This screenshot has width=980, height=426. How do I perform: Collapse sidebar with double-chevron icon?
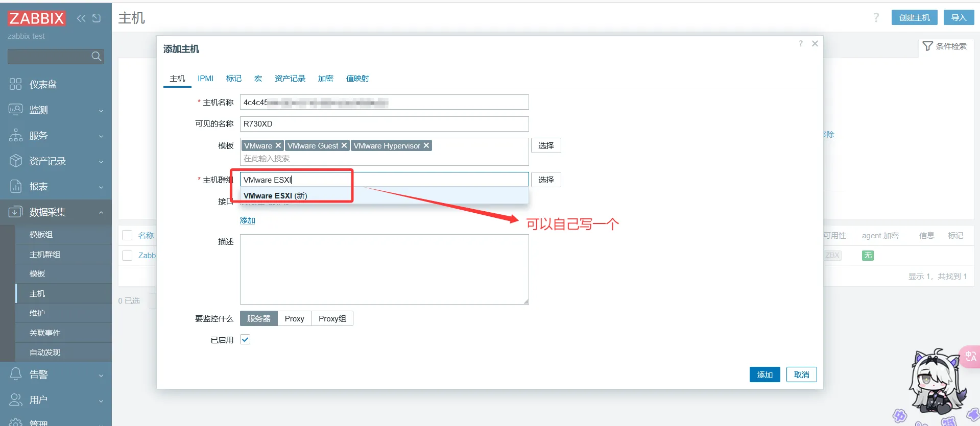[81, 18]
